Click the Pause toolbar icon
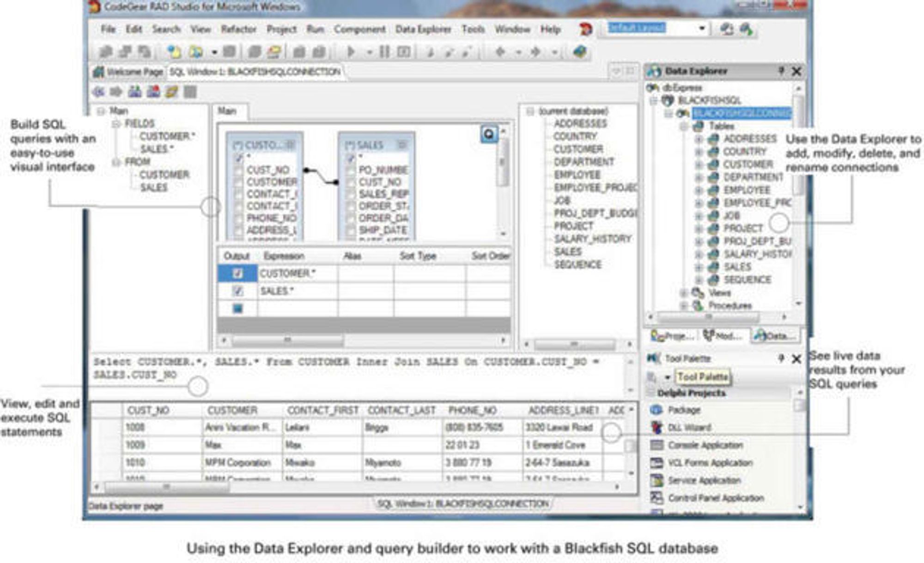924x563 pixels. tap(384, 52)
